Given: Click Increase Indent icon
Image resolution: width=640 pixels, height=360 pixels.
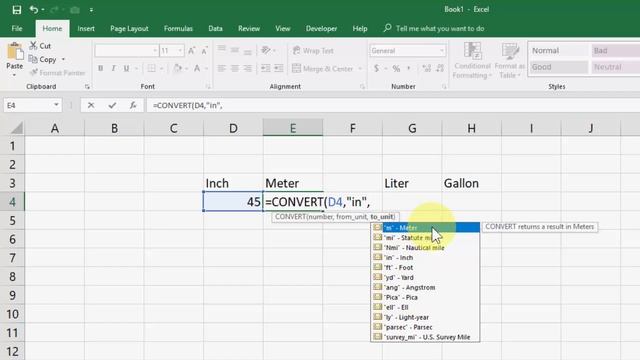Looking at the screenshot, I should tap(279, 68).
